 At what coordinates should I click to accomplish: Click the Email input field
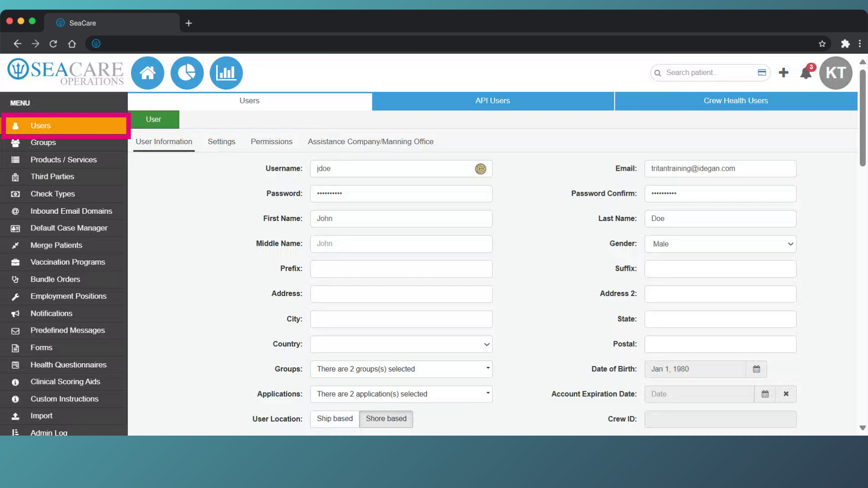tap(720, 169)
